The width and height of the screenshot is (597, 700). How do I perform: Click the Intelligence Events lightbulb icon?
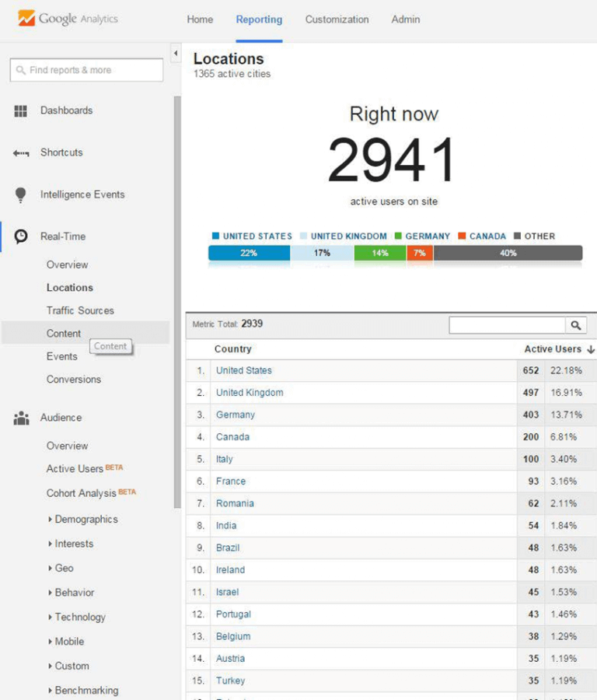click(x=20, y=195)
